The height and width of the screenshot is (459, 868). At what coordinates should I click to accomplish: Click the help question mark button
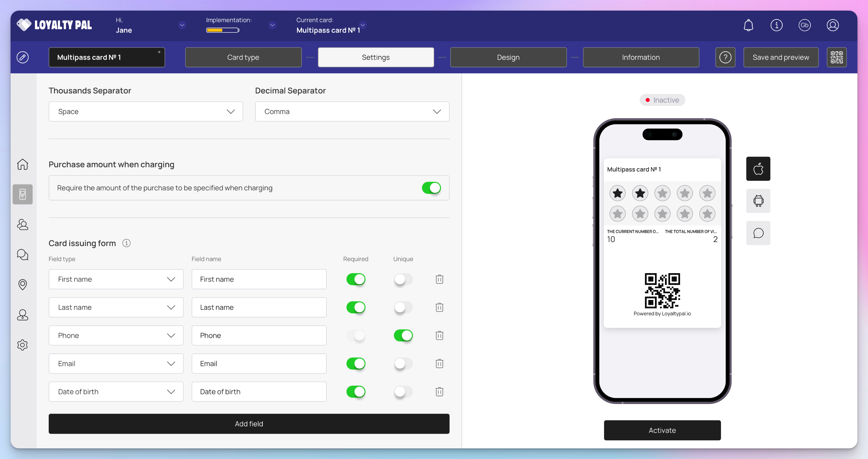725,57
